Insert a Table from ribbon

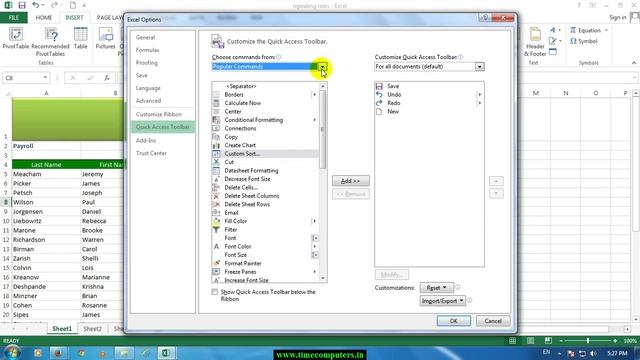80,35
